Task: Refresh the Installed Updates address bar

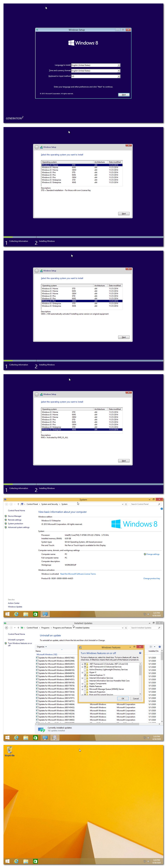Action: 126,628
